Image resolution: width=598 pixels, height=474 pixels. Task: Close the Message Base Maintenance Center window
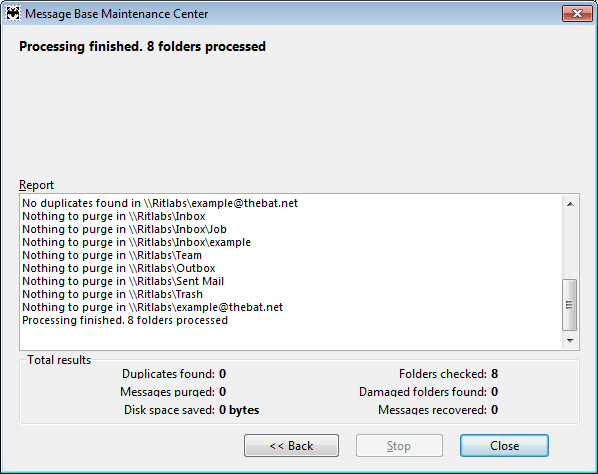[577, 14]
